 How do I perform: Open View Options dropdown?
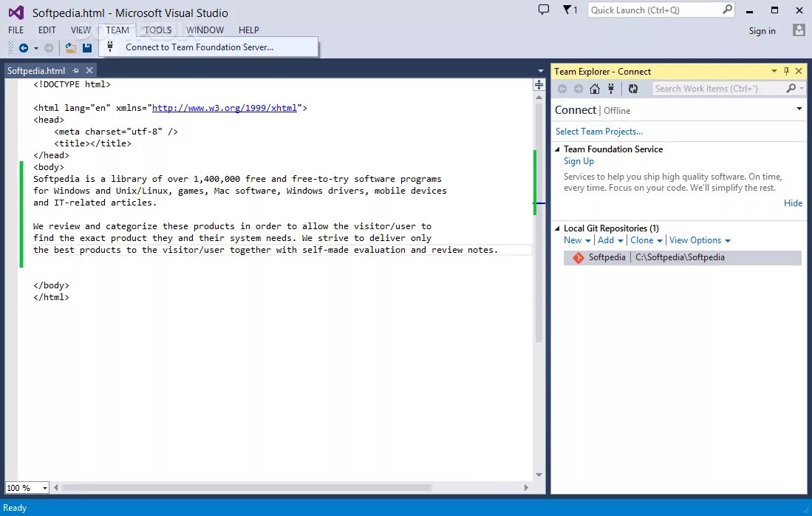pyautogui.click(x=700, y=240)
